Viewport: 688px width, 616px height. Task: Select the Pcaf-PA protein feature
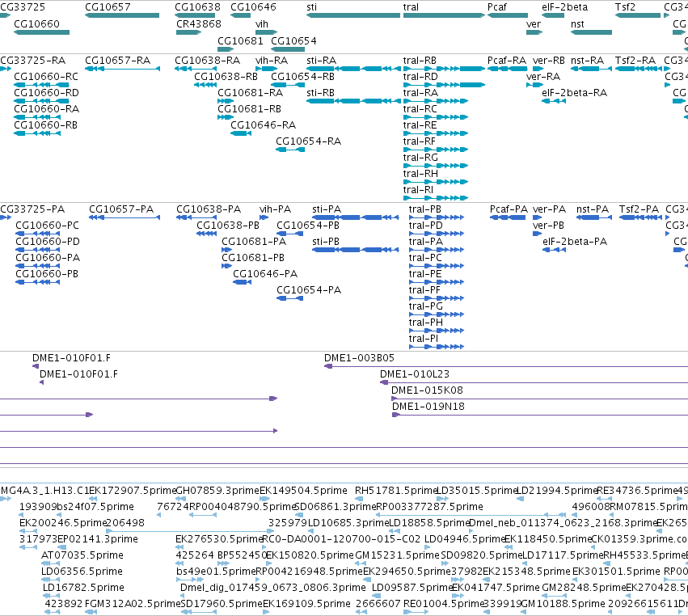pyautogui.click(x=508, y=217)
